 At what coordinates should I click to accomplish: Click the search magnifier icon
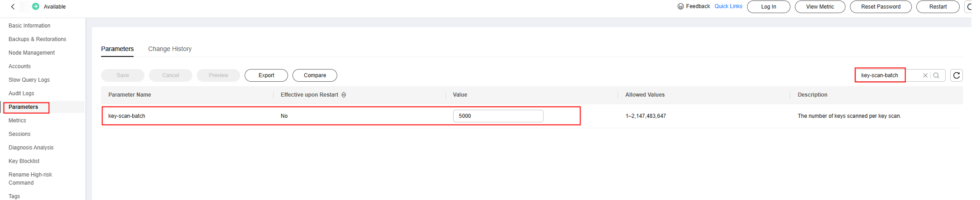[936, 75]
